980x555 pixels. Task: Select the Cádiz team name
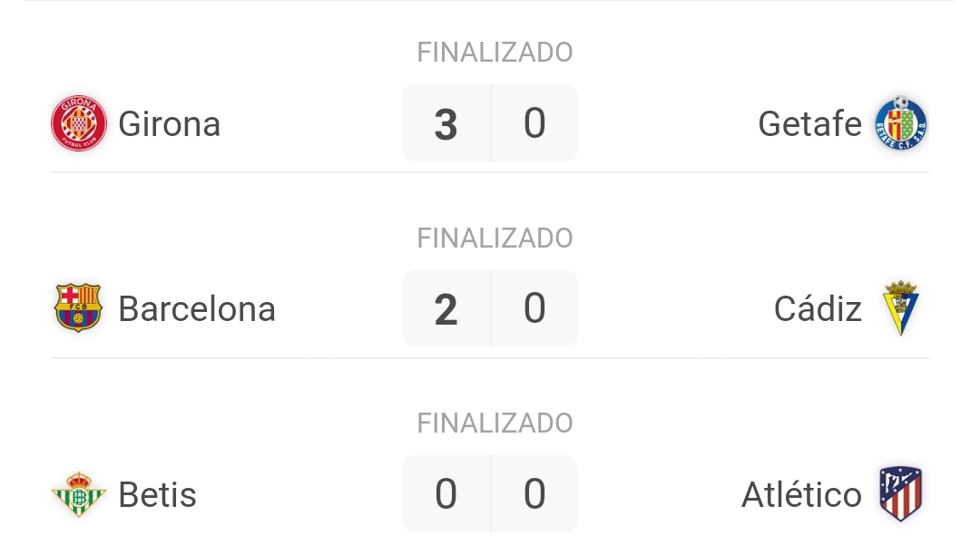(x=818, y=308)
